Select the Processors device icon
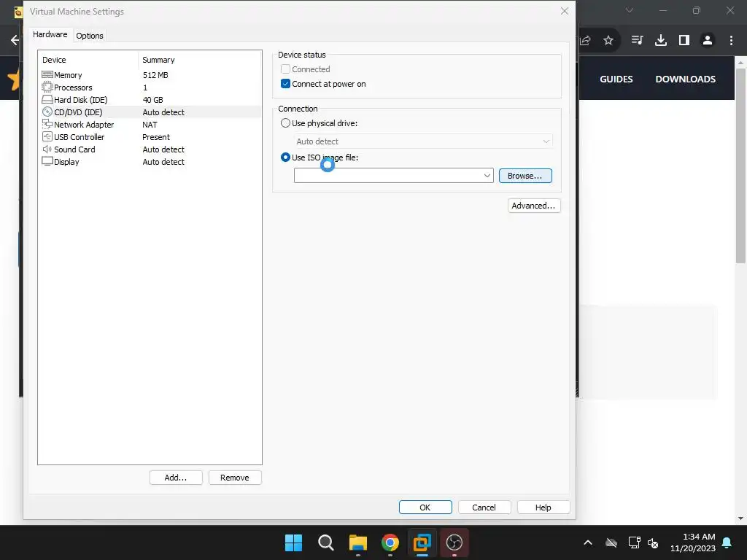Image resolution: width=747 pixels, height=560 pixels. pos(47,87)
